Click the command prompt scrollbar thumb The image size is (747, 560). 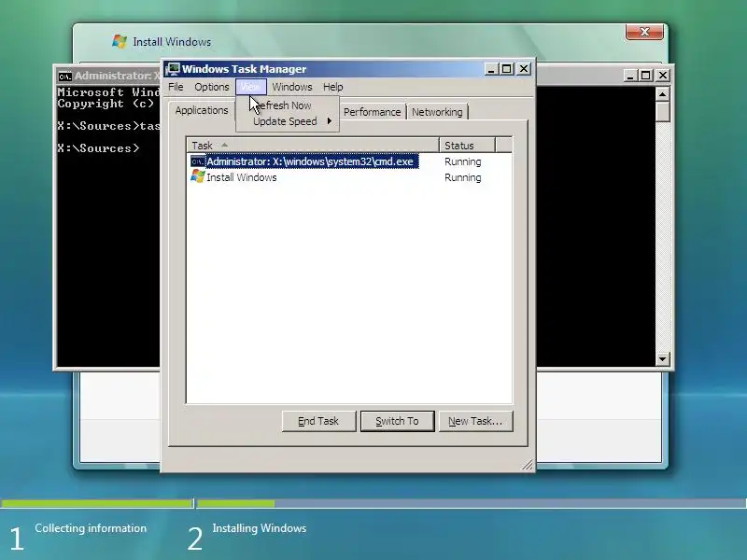click(x=662, y=111)
